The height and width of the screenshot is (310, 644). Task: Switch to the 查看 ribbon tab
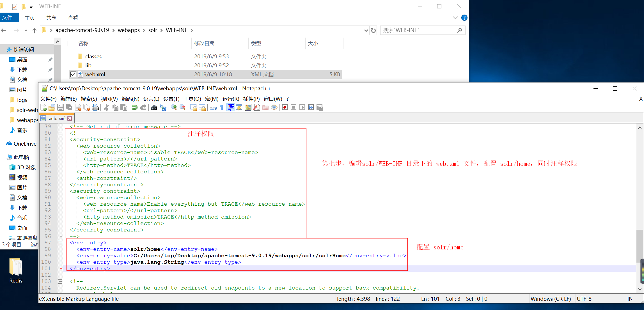(x=73, y=18)
